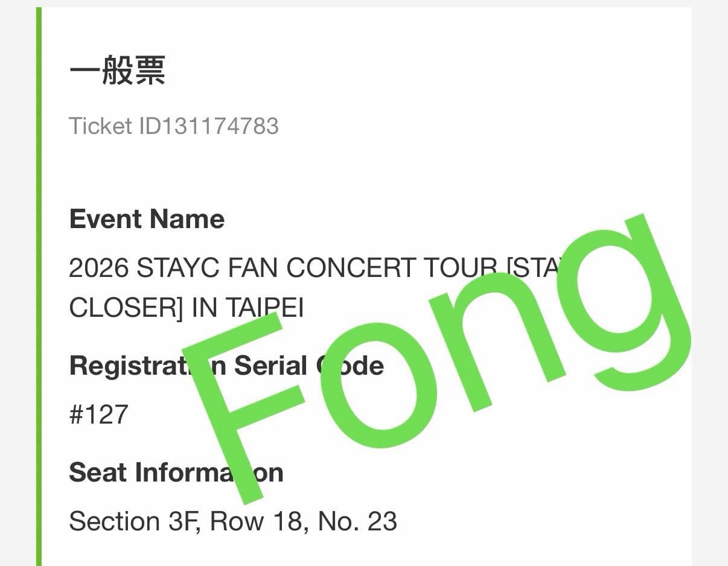Select the serial code #127
This screenshot has height=566, width=728.
tap(98, 415)
